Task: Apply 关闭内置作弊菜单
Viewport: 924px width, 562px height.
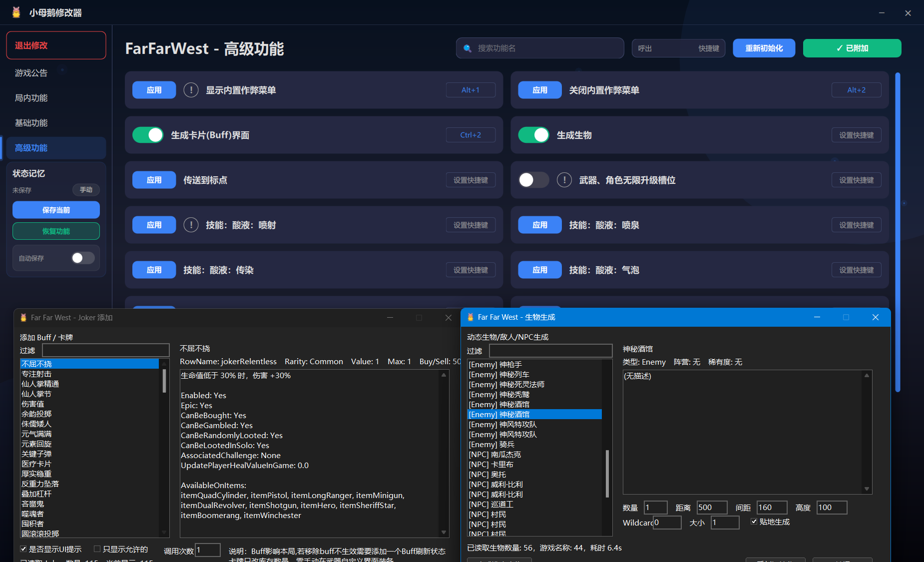Action: (540, 90)
